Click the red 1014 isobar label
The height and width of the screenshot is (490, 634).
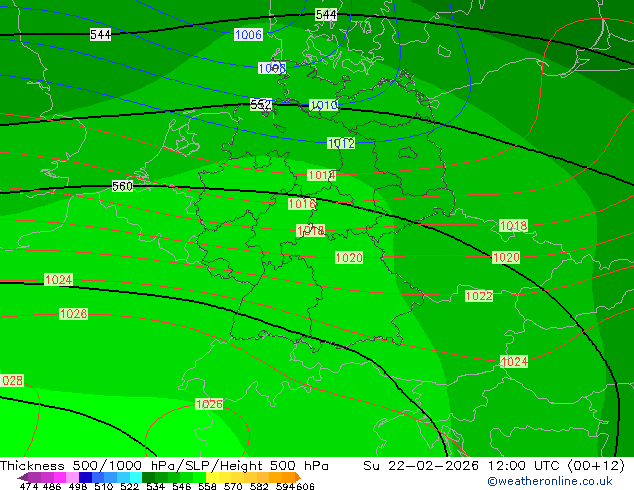click(321, 175)
